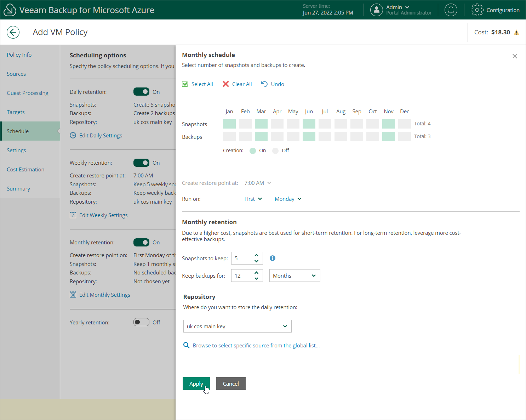Screen dimensions: 526x420
Task: Toggle March snapshot cell
Action: point(261,124)
